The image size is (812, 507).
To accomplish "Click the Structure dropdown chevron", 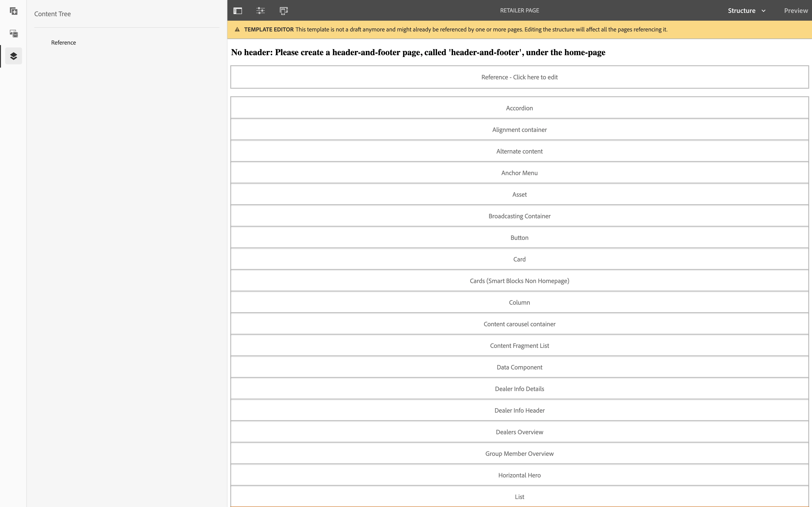I will pos(764,11).
